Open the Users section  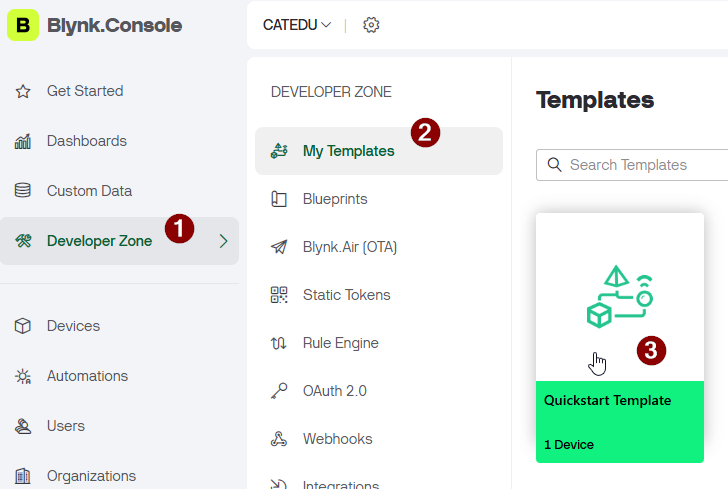[x=66, y=426]
